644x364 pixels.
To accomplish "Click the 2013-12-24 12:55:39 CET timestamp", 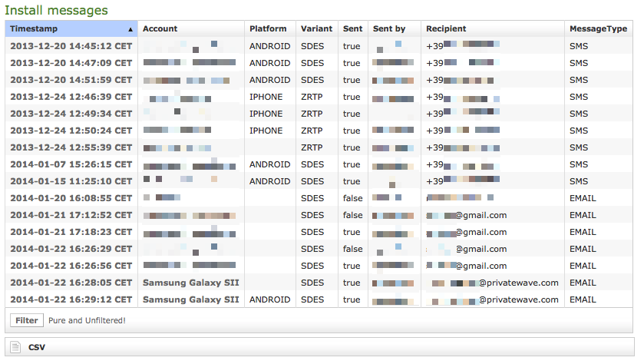I will pyautogui.click(x=71, y=147).
